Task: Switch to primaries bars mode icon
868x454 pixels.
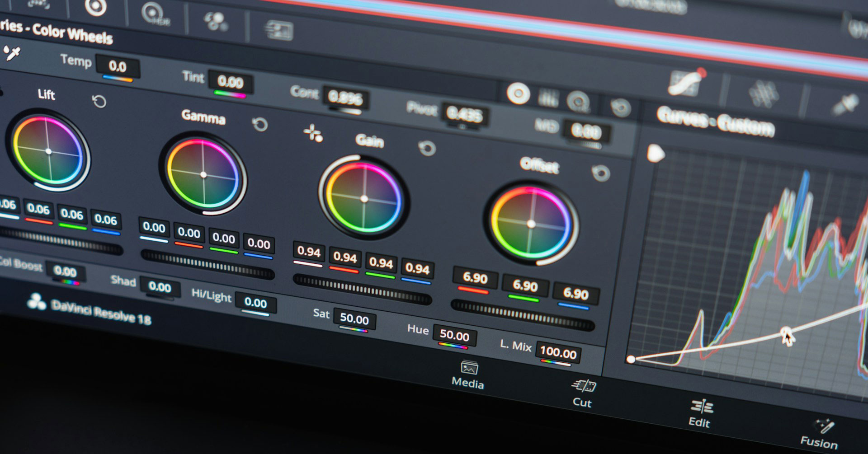Action: tap(548, 98)
